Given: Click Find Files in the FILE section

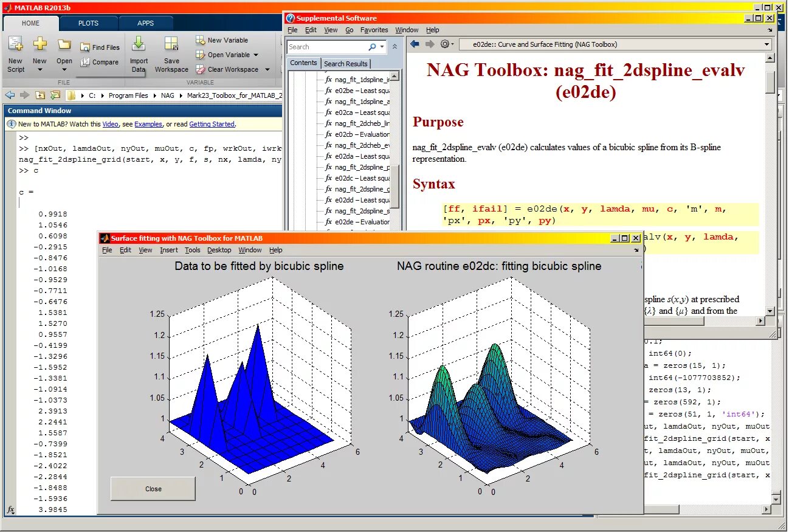Looking at the screenshot, I should (x=100, y=47).
